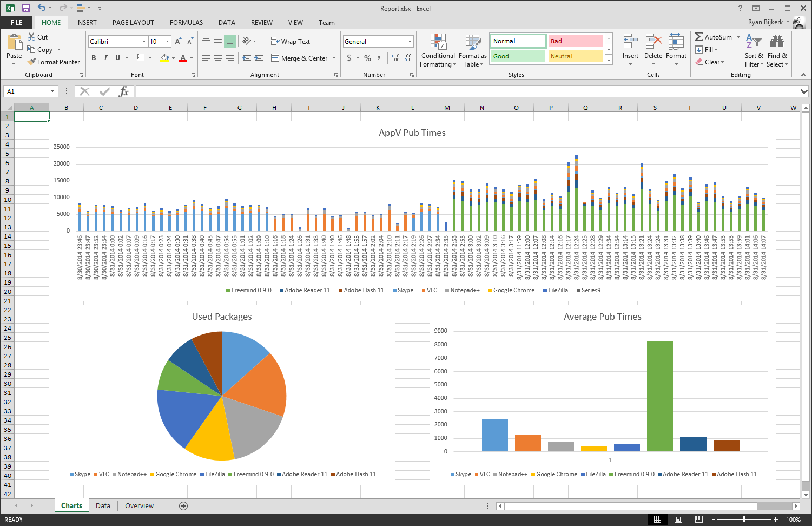Switch to Page Layout view in status bar

pyautogui.click(x=678, y=520)
